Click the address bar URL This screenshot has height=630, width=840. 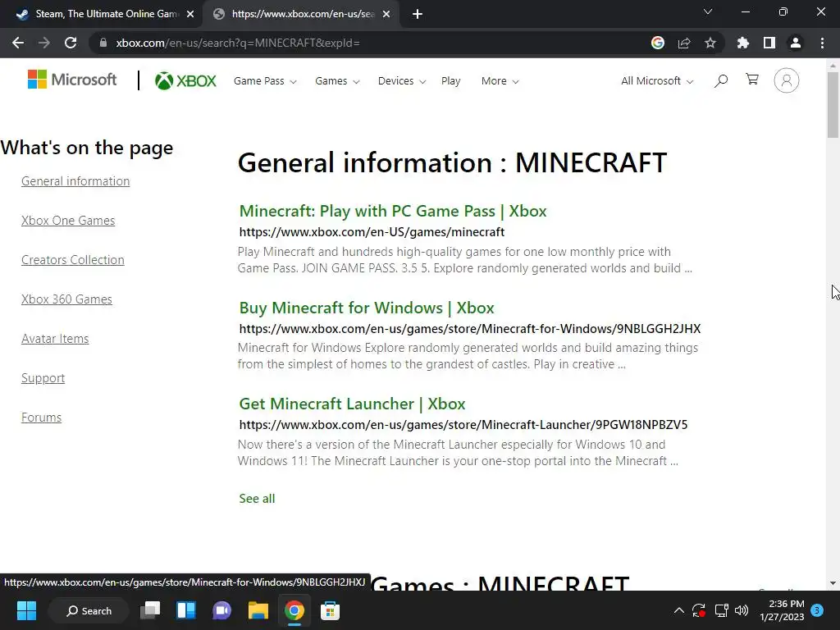pyautogui.click(x=238, y=43)
